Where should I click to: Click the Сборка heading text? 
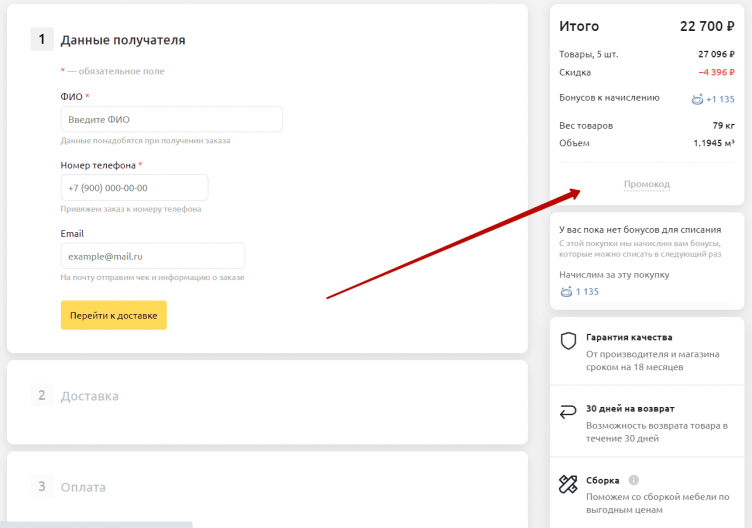click(x=603, y=480)
